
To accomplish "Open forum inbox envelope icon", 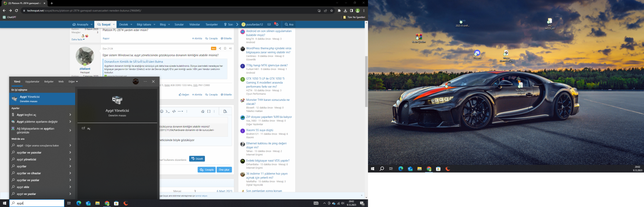I will [x=269, y=24].
